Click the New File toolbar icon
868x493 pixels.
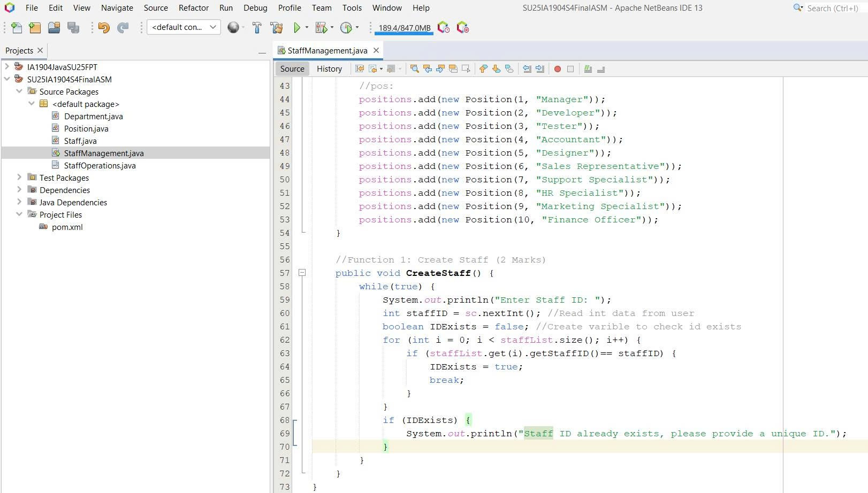click(x=16, y=28)
